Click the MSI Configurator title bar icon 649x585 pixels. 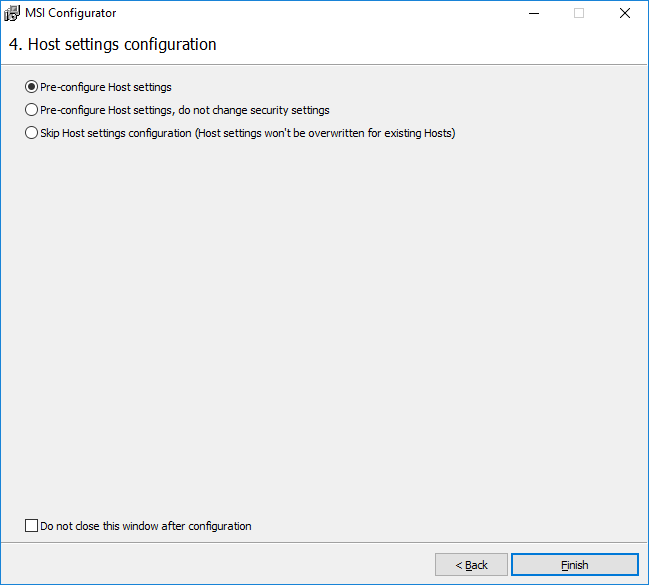tap(14, 13)
